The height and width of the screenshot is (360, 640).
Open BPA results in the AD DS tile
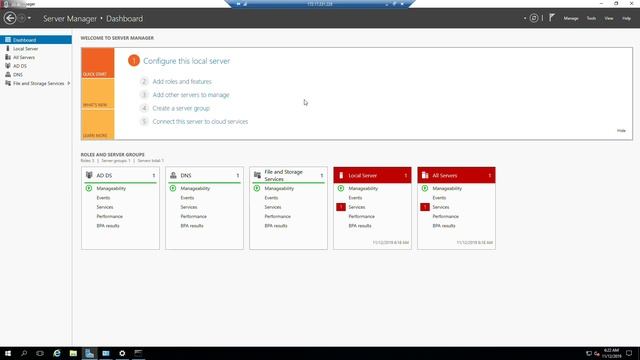(108, 226)
